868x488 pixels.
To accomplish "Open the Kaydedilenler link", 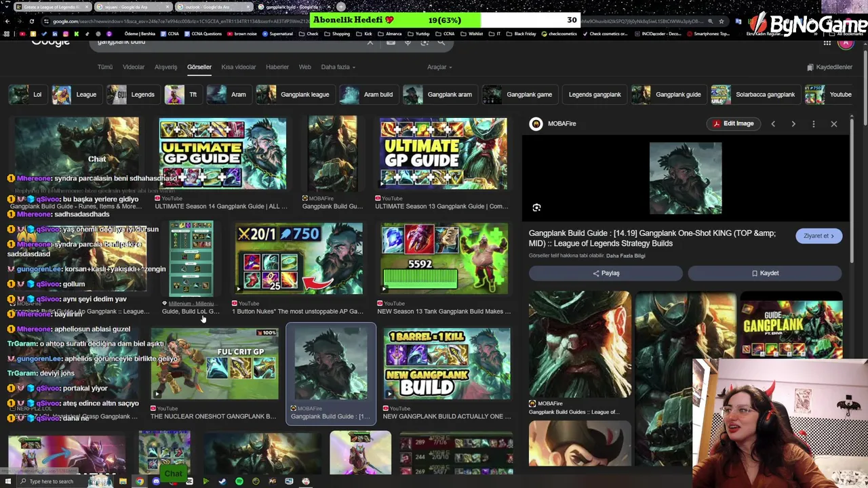I will (x=829, y=67).
